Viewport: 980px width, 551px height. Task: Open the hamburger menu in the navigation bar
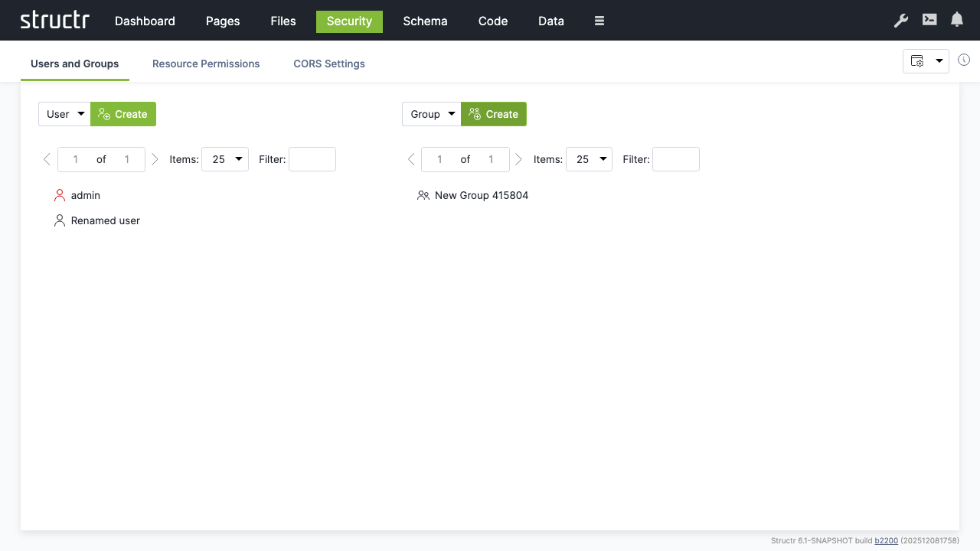pos(599,21)
